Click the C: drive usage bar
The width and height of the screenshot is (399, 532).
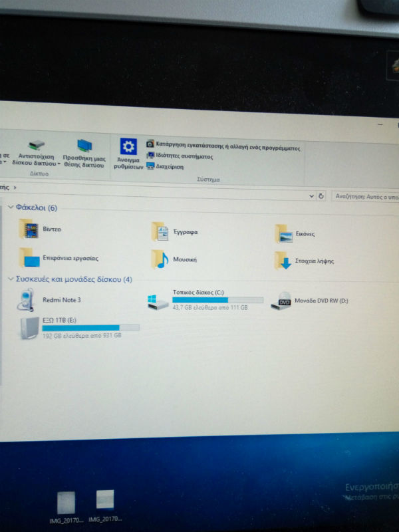click(x=218, y=300)
